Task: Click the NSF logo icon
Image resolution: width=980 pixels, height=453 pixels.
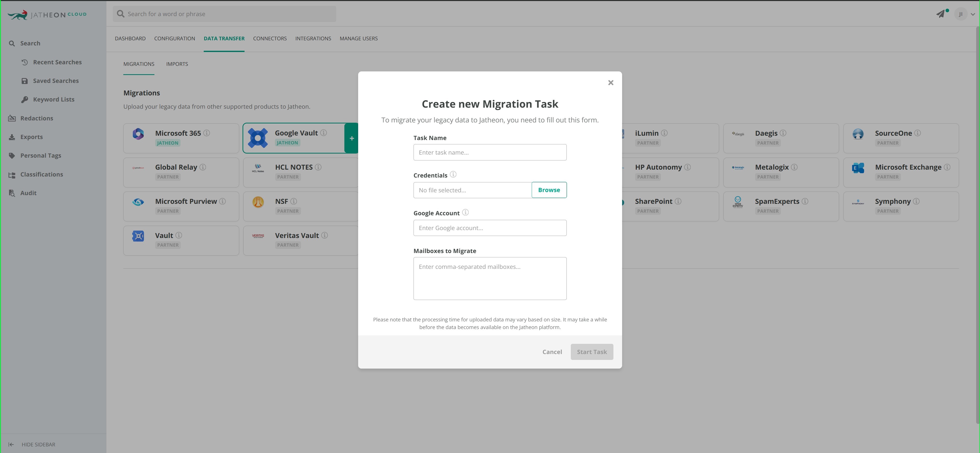Action: [x=258, y=202]
